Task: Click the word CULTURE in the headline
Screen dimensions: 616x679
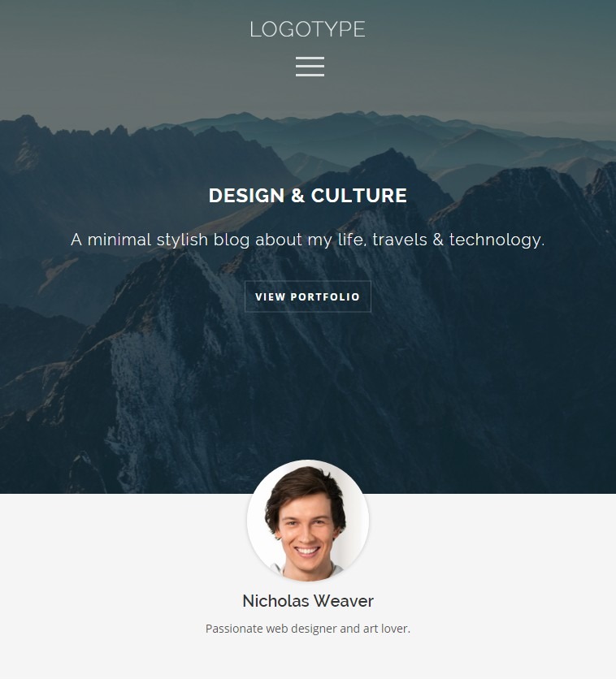Action: (x=358, y=196)
